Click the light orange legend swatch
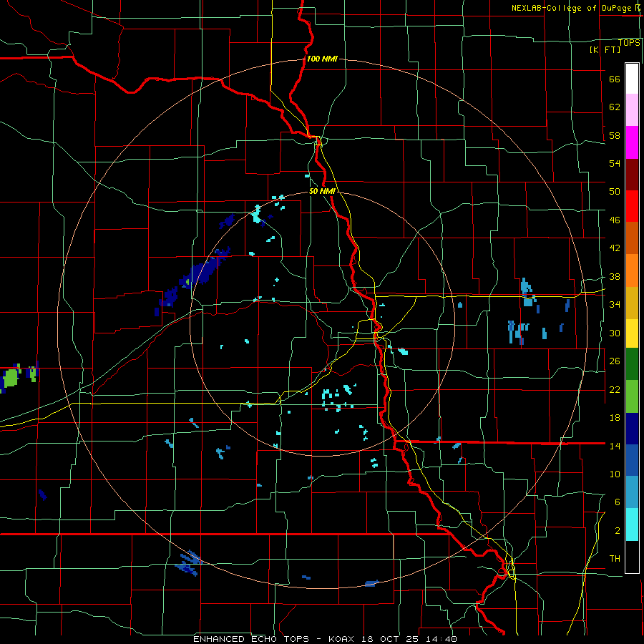The height and width of the screenshot is (644, 644). click(x=632, y=270)
